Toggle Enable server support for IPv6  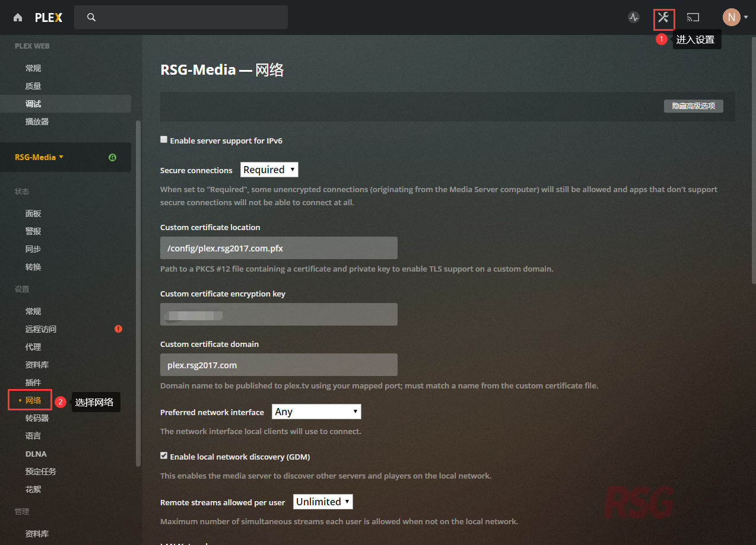[164, 140]
